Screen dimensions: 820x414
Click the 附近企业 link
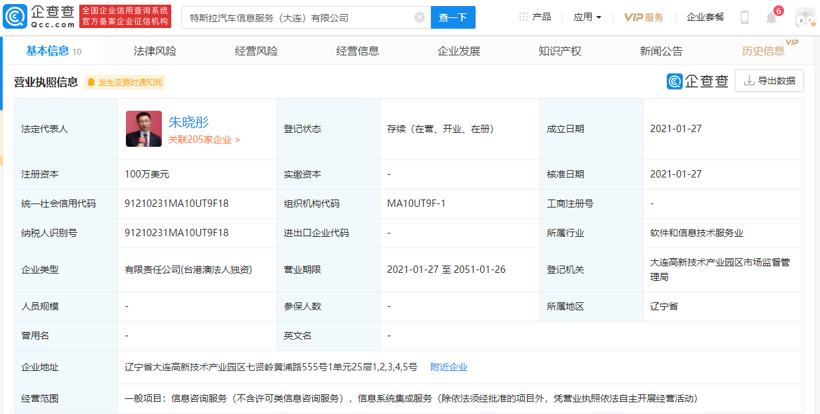click(x=449, y=367)
